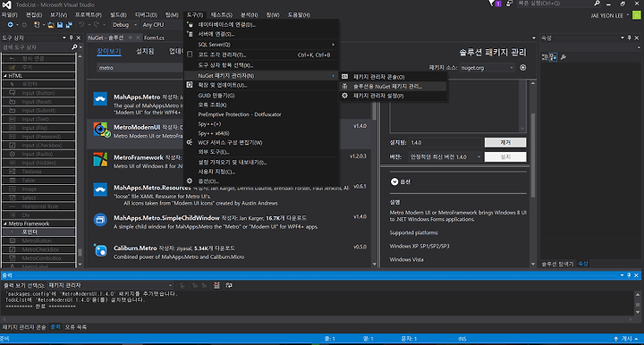Expand the SQL Server submenu

261,45
